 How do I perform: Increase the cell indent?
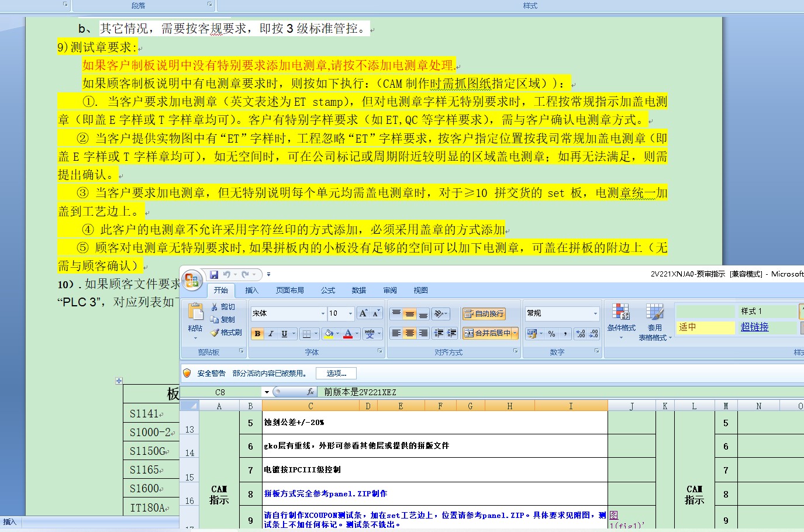(452, 333)
